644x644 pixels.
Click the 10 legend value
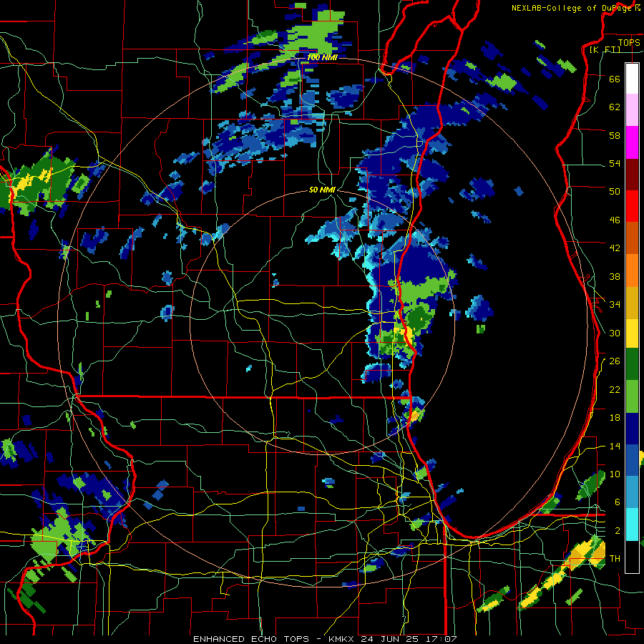click(615, 474)
